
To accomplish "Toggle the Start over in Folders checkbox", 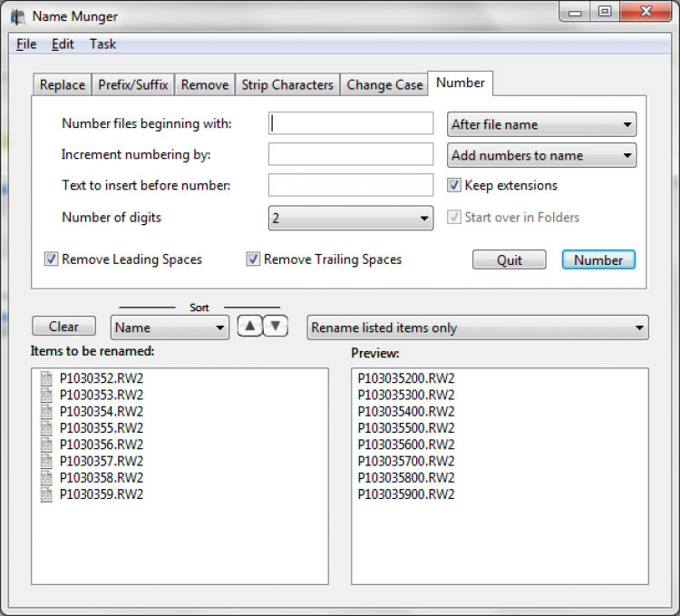I will pos(453,217).
